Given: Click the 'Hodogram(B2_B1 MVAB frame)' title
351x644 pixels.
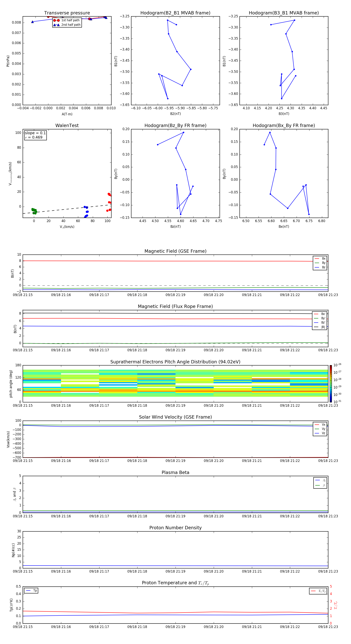Looking at the screenshot, I should [175, 13].
